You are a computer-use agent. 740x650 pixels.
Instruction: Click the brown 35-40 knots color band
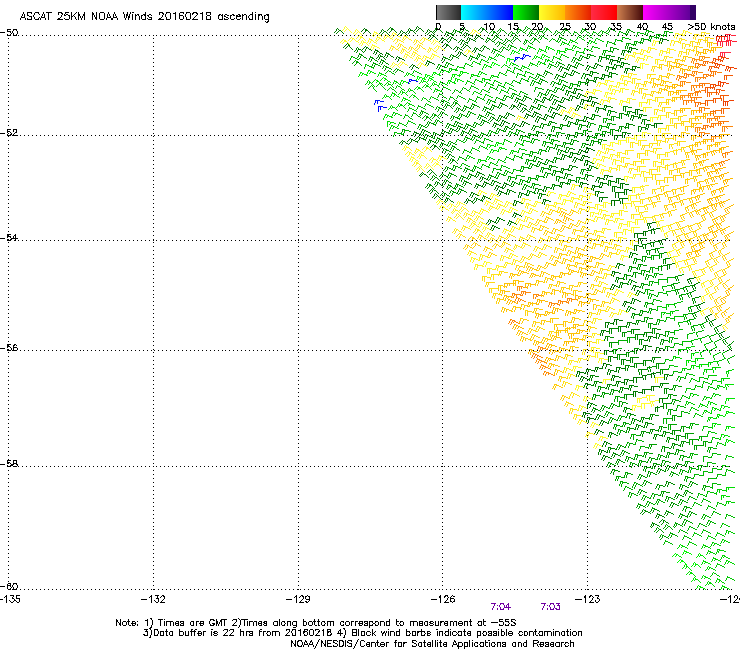click(x=630, y=12)
